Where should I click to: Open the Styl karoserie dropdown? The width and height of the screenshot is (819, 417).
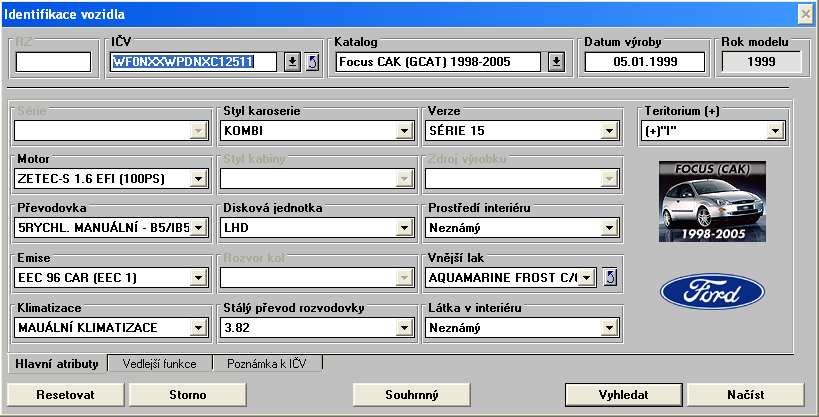(x=404, y=130)
